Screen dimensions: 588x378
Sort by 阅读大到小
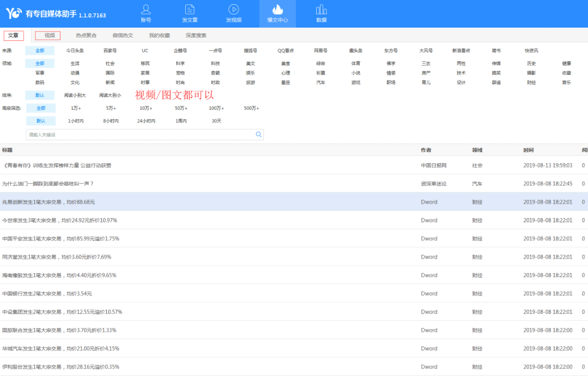(x=110, y=95)
